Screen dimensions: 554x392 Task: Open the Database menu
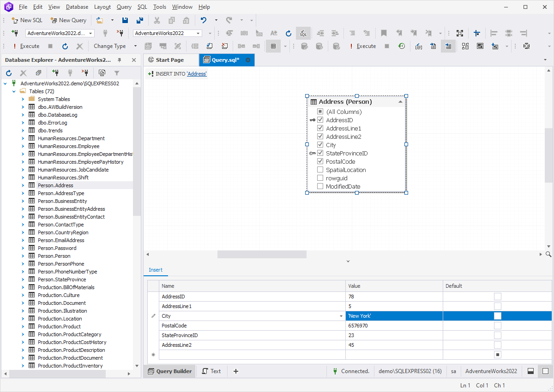(77, 7)
